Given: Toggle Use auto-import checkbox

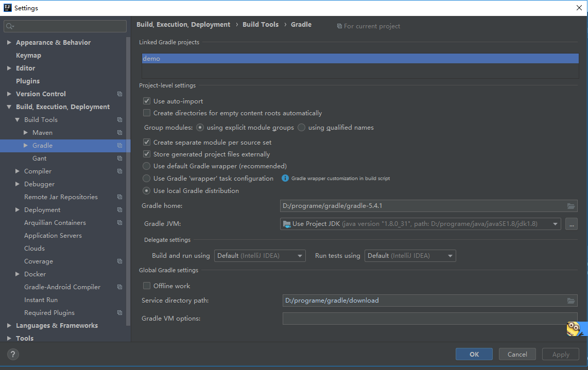Looking at the screenshot, I should tap(147, 101).
